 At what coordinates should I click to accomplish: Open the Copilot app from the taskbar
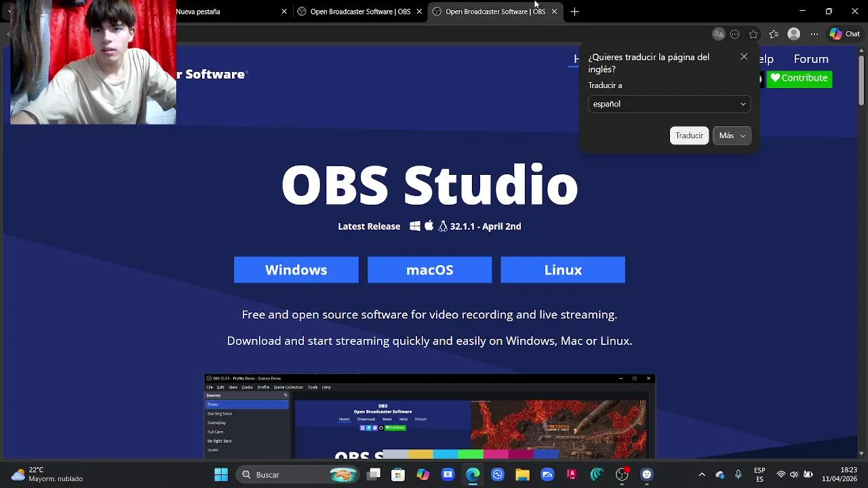coord(423,474)
